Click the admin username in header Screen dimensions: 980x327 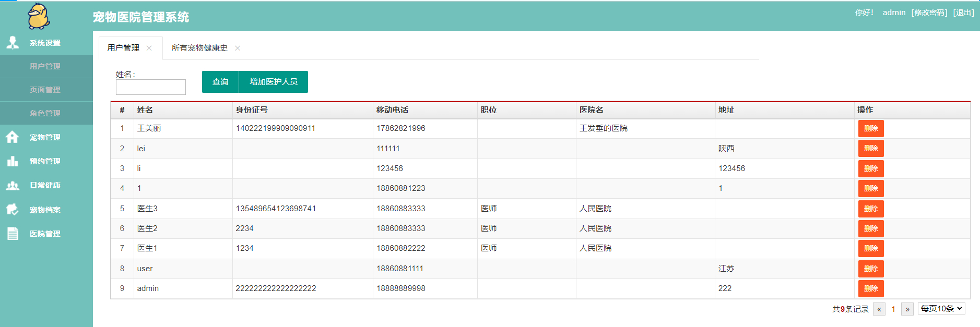pyautogui.click(x=894, y=13)
